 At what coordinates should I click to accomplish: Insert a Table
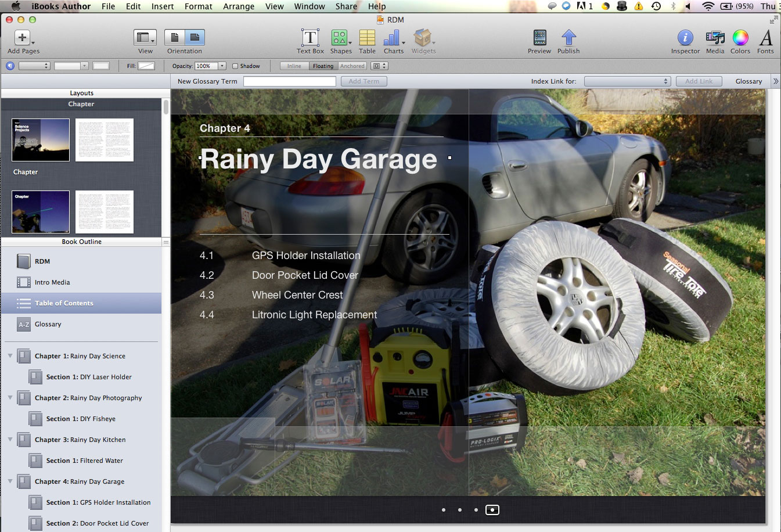[367, 38]
